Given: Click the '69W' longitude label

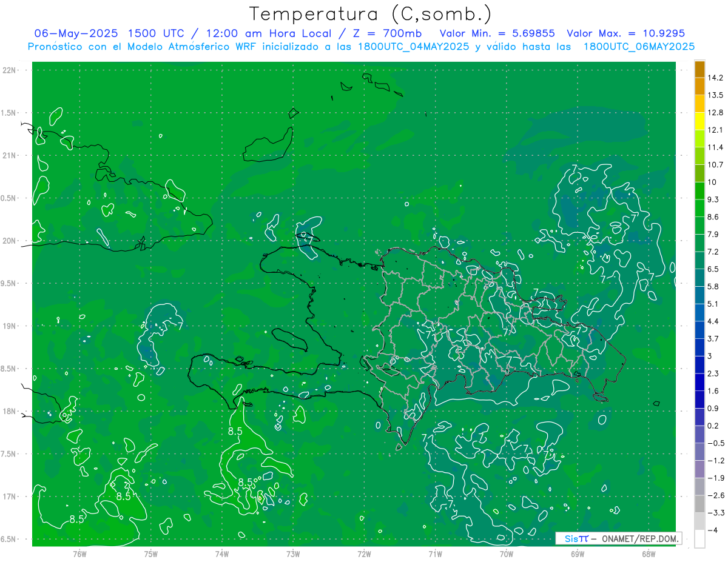Looking at the screenshot, I should (x=577, y=554).
